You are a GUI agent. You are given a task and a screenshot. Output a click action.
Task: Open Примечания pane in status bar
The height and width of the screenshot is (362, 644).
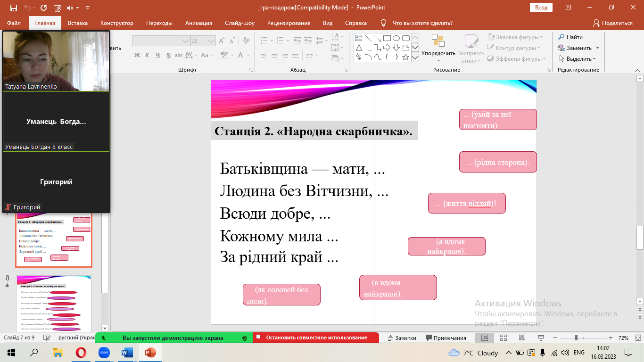[x=446, y=338]
